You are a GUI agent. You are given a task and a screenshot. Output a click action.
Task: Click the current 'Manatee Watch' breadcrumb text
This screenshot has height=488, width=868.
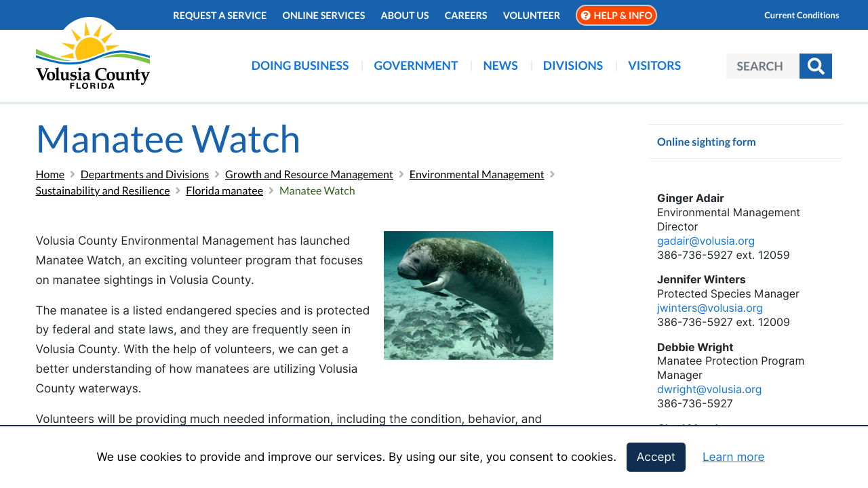(x=317, y=190)
